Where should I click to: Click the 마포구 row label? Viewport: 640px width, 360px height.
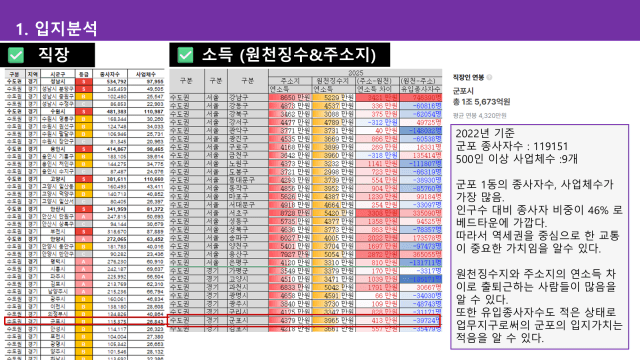tap(248, 197)
